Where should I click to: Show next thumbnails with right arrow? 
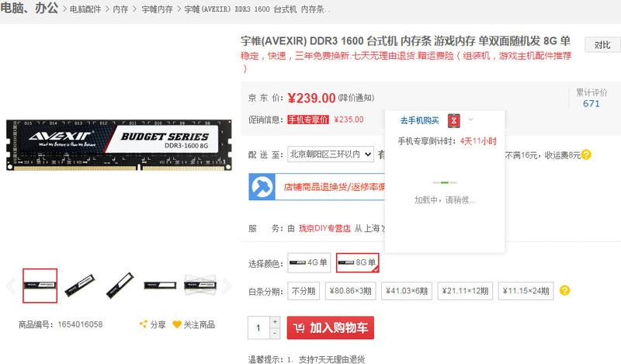(227, 286)
